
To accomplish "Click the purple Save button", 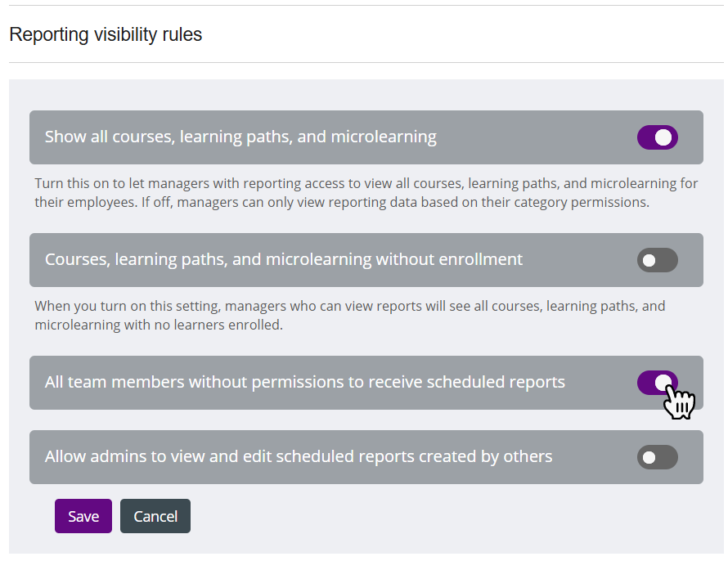I will pyautogui.click(x=83, y=516).
